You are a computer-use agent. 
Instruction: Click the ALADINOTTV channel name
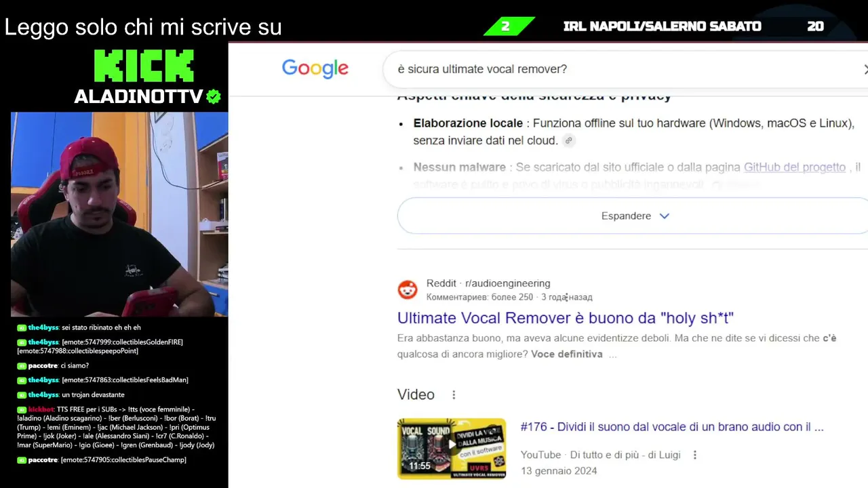[138, 97]
